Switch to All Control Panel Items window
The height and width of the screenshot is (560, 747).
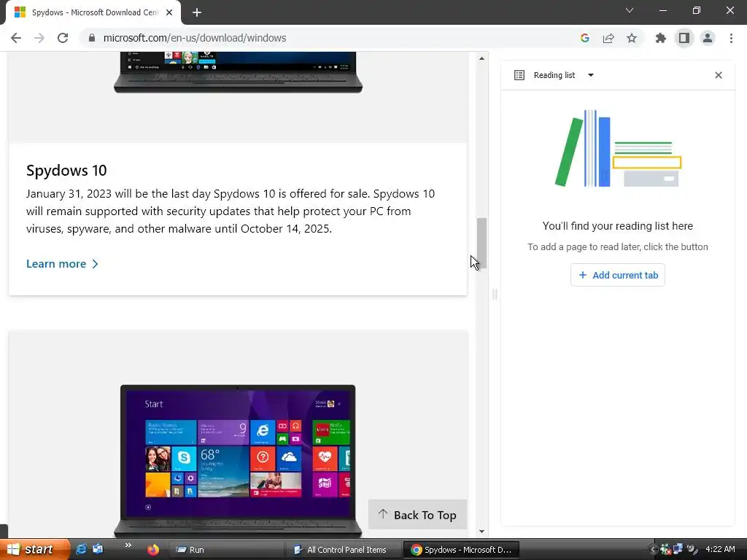343,550
